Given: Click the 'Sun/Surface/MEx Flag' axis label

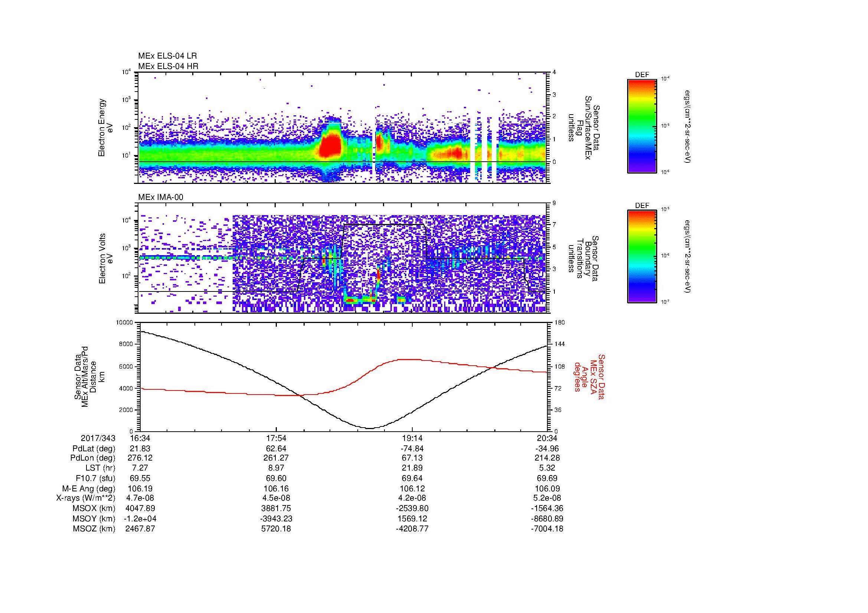Looking at the screenshot, I should coord(584,128).
